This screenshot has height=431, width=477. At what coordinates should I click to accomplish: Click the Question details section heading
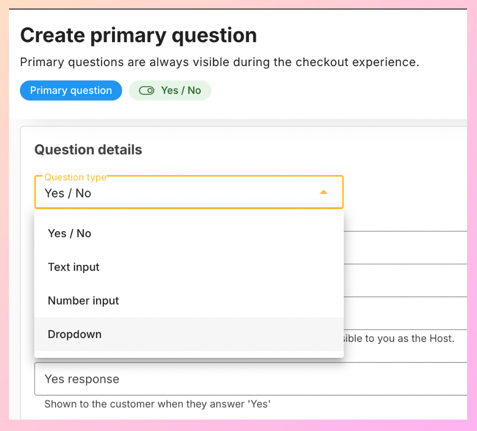[88, 150]
